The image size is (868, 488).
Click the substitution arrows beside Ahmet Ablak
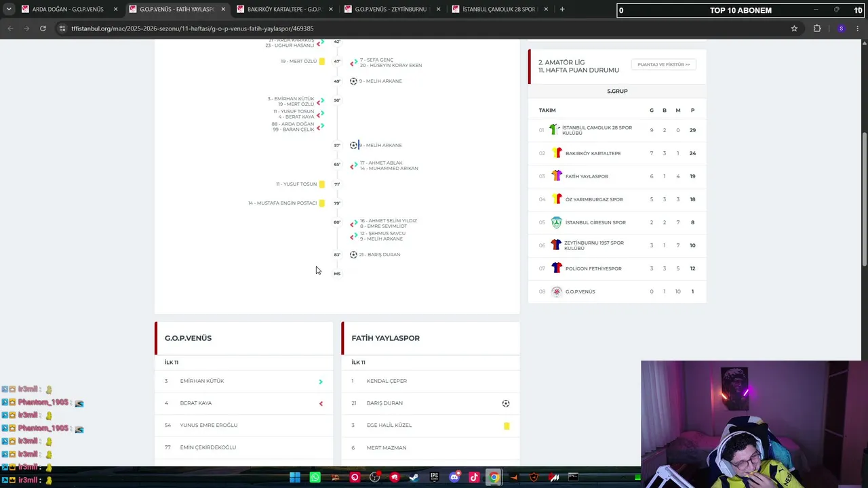(x=353, y=166)
